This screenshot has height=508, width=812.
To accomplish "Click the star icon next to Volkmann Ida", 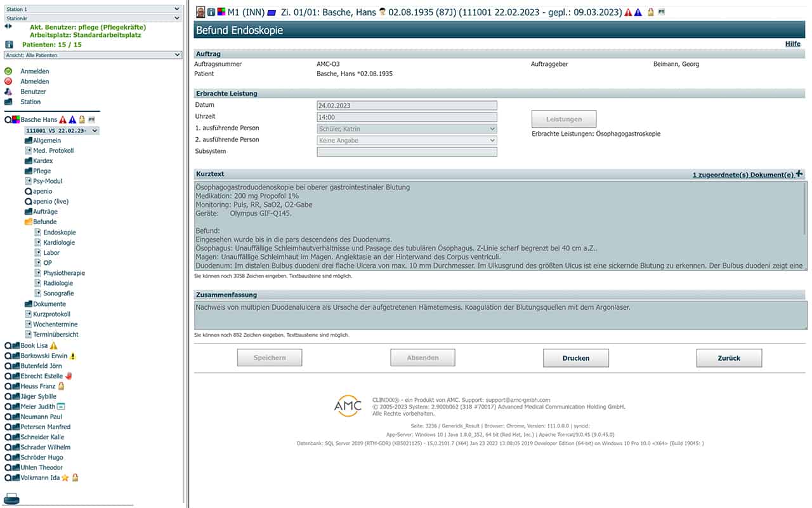I will (65, 478).
